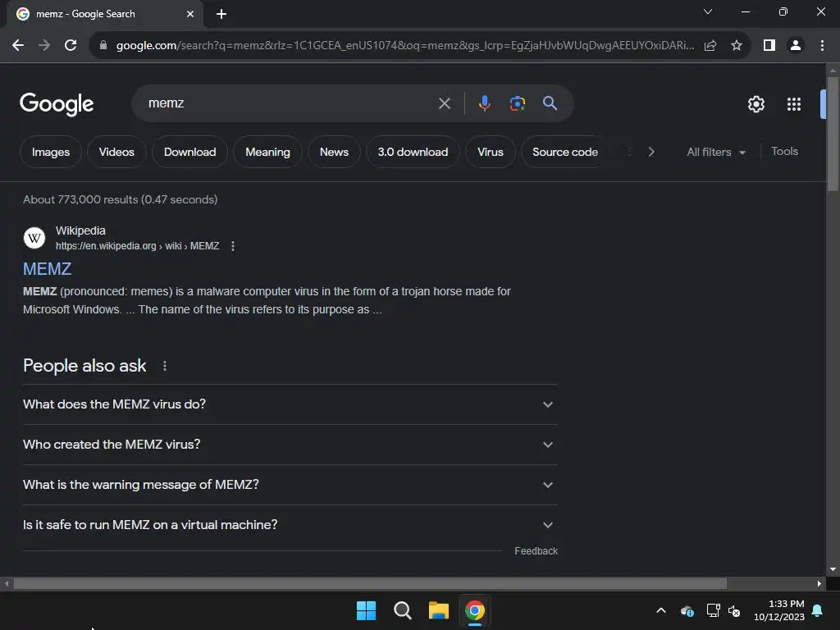The width and height of the screenshot is (840, 630).
Task: Click the Chrome taskbar icon
Action: click(475, 610)
